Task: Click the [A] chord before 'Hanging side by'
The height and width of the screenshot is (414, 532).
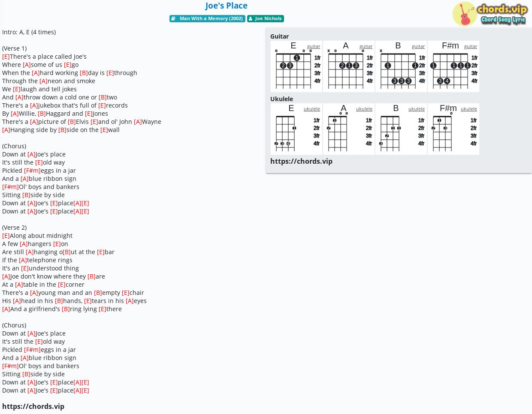Action: click(x=6, y=130)
